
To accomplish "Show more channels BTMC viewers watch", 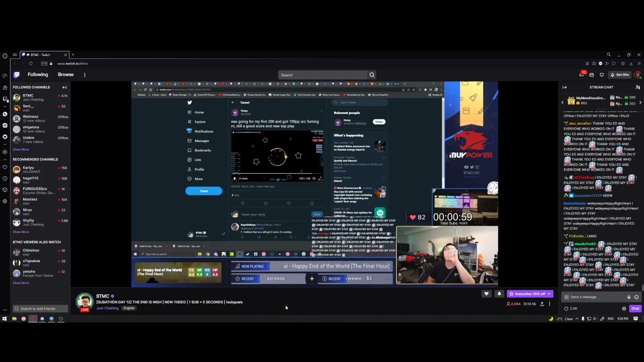I will (21, 283).
